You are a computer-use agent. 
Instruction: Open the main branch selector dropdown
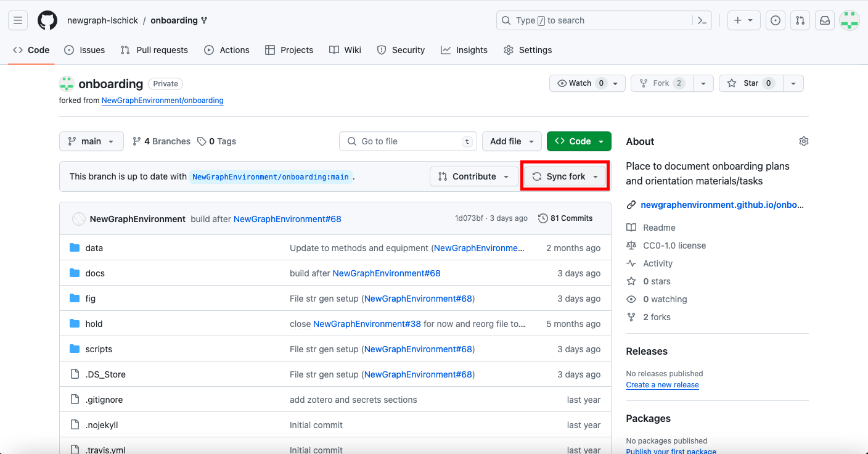tap(91, 141)
